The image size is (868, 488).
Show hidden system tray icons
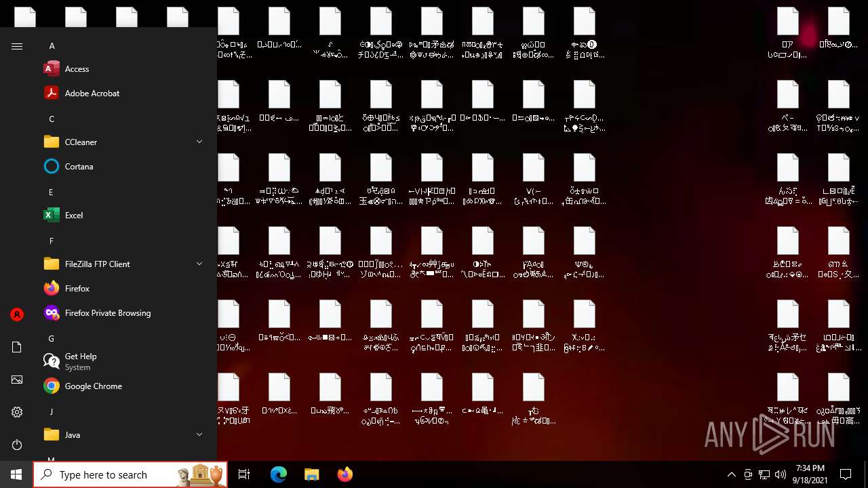coord(731,474)
